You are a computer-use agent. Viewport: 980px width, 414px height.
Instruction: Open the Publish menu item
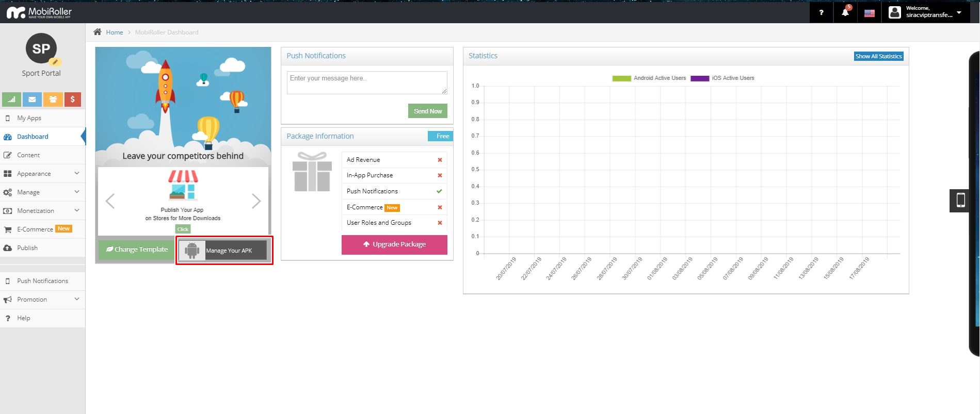pyautogui.click(x=42, y=248)
